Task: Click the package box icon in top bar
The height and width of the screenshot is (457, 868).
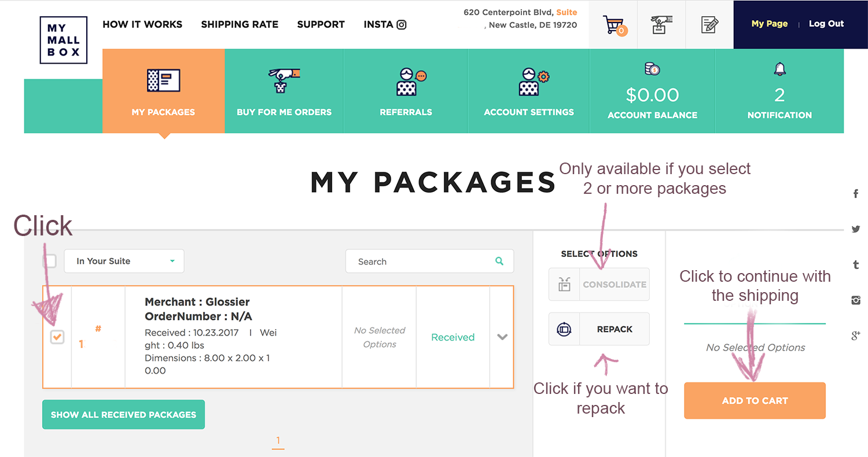Action: [x=661, y=24]
